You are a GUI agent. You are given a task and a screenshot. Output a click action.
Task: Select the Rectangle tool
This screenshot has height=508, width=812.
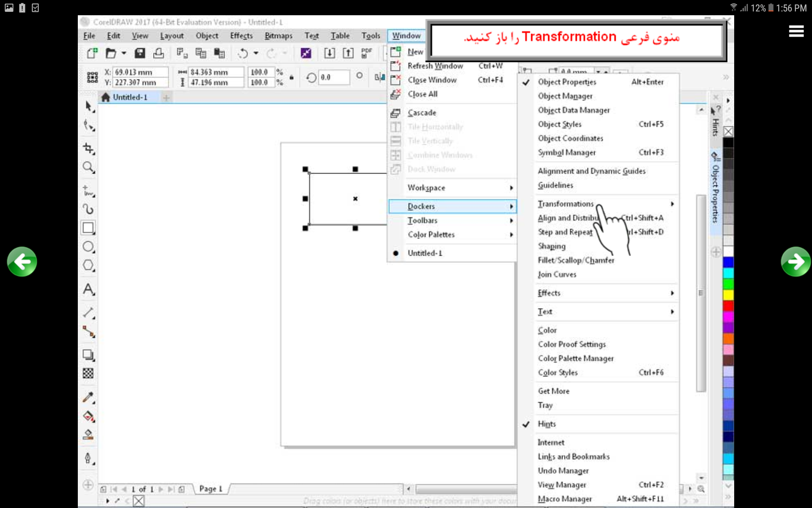pos(88,228)
